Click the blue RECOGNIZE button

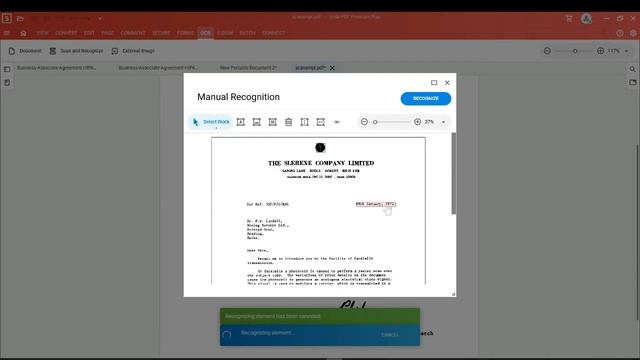pyautogui.click(x=426, y=98)
